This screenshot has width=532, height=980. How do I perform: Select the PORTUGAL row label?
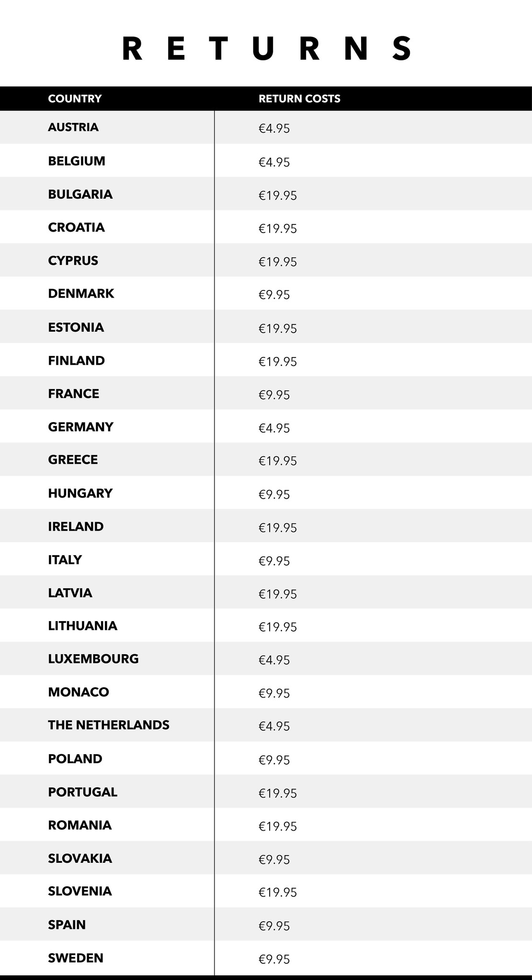82,792
